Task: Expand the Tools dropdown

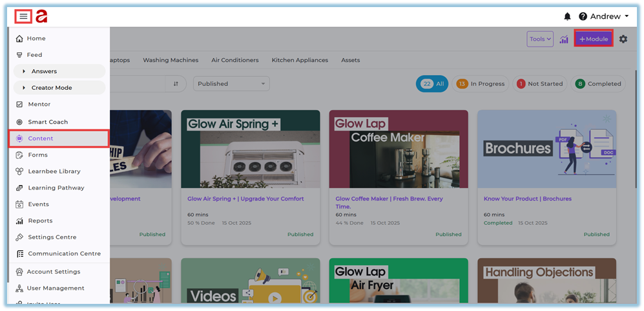Action: pyautogui.click(x=540, y=39)
